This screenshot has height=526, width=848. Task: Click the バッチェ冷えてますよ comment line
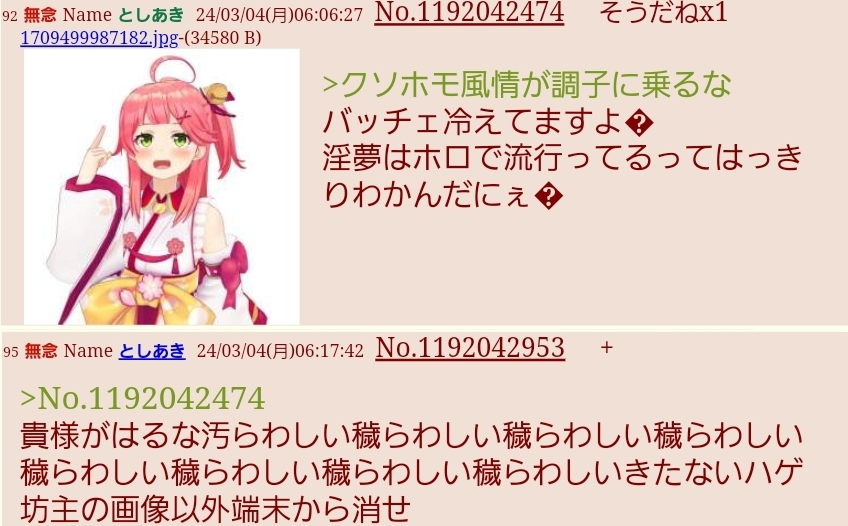point(488,122)
